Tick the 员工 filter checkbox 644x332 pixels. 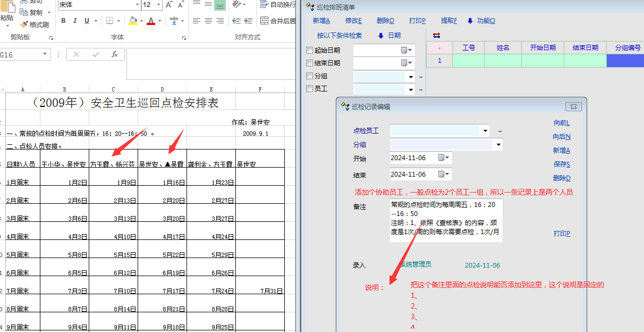(x=310, y=89)
